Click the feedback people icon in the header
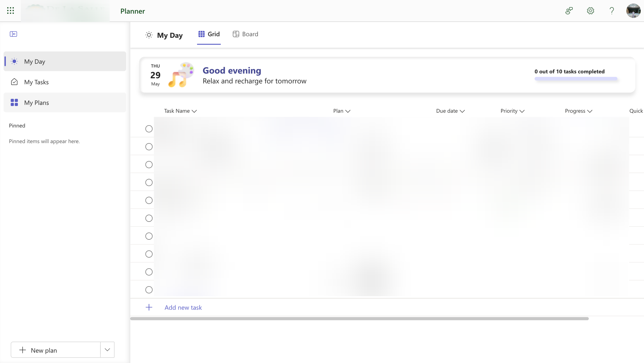644x363 pixels. pos(569,11)
